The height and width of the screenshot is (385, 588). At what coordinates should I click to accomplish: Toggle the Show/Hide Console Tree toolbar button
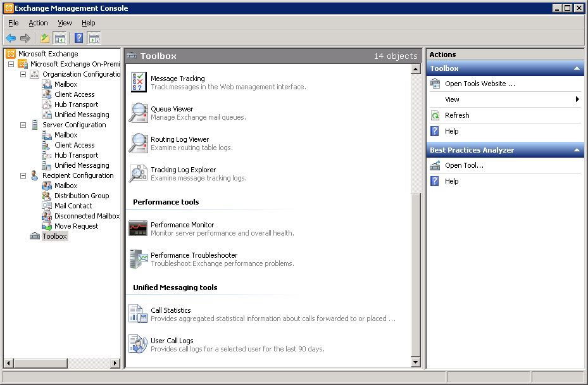[x=59, y=38]
